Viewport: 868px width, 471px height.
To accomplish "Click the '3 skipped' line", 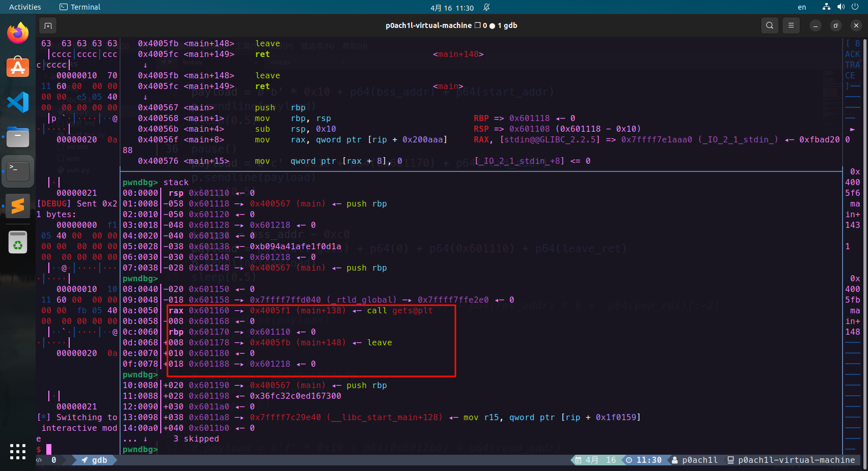I will coord(196,438).
